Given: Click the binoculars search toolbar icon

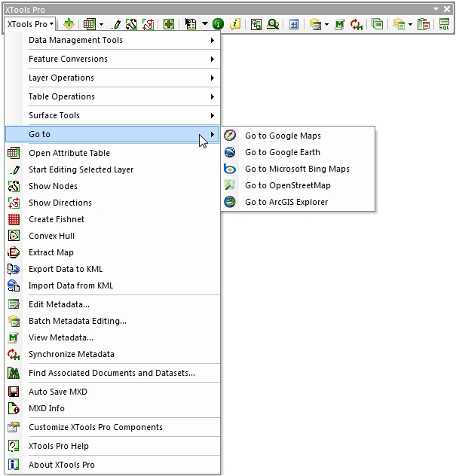Looking at the screenshot, I should pyautogui.click(x=273, y=24).
